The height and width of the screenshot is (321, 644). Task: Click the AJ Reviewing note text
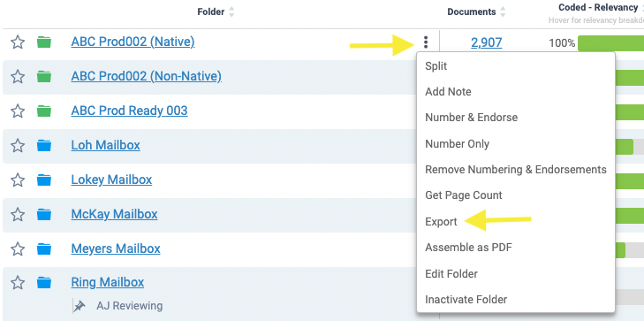[x=129, y=306]
